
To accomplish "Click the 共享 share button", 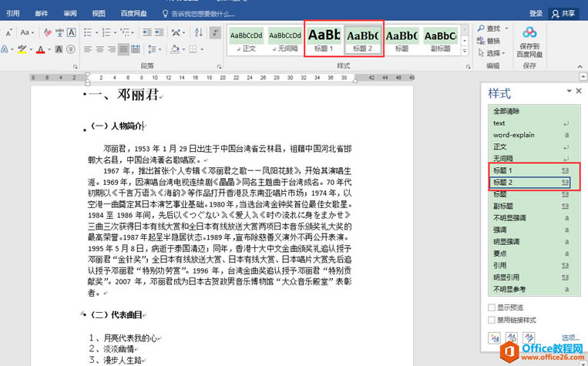I will (x=563, y=14).
